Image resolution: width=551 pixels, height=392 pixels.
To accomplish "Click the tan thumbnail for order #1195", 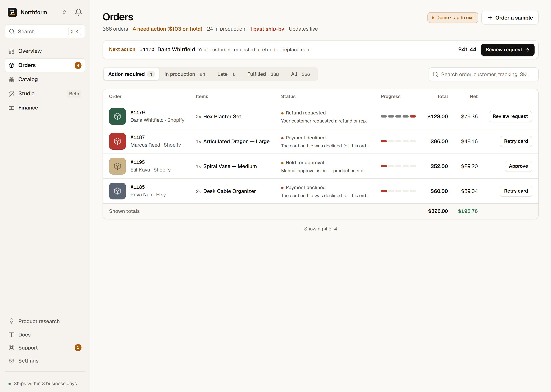I will click(x=117, y=166).
